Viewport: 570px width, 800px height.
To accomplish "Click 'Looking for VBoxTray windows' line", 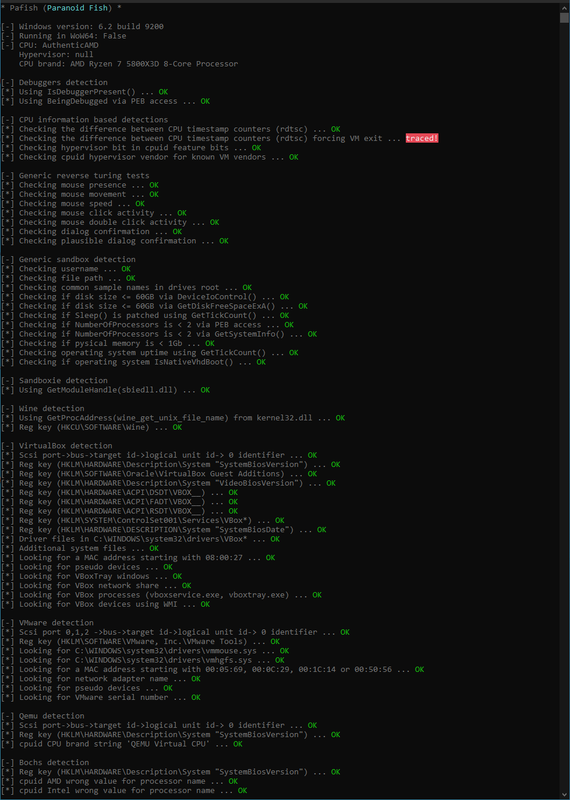I will pos(91,576).
